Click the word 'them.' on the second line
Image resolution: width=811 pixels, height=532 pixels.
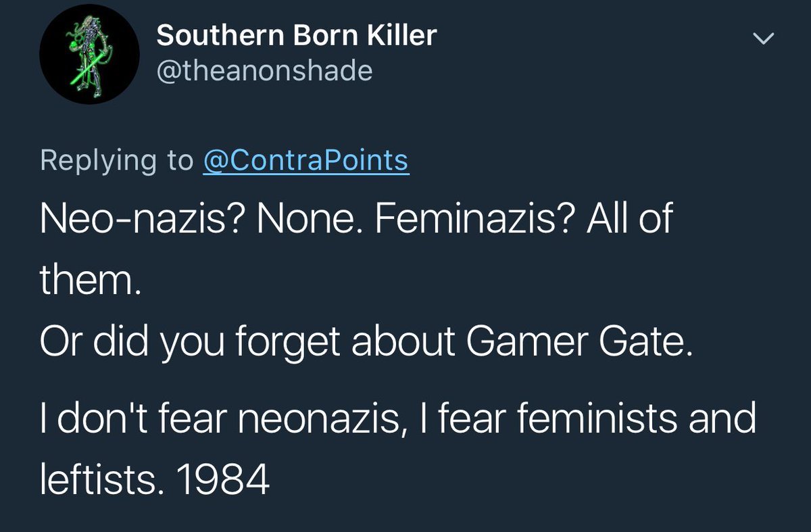click(90, 279)
